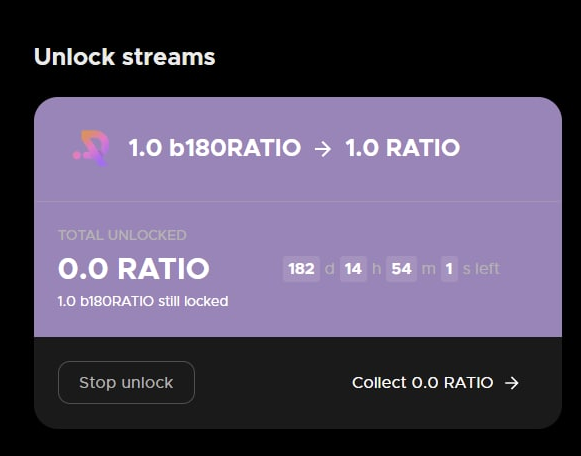Click the arrow between b180RATIO and RATIO
581x456 pixels.
(323, 149)
